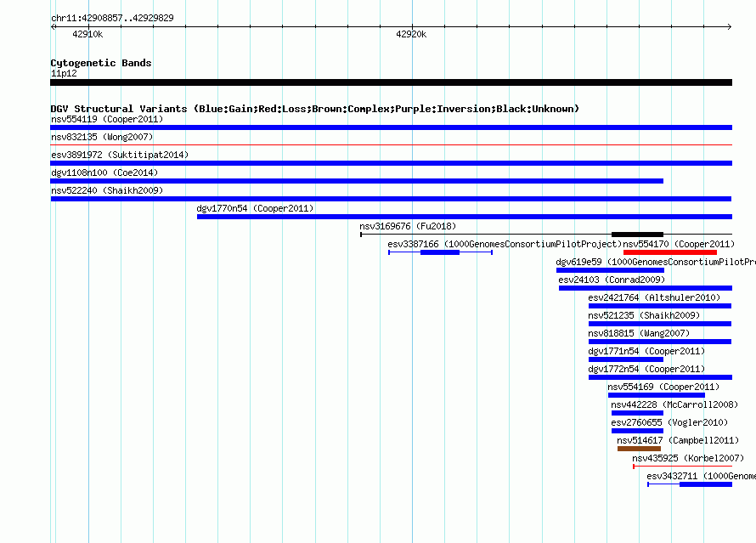Click the 42910k ruler tick label
This screenshot has width=756, height=543.
pyautogui.click(x=87, y=34)
